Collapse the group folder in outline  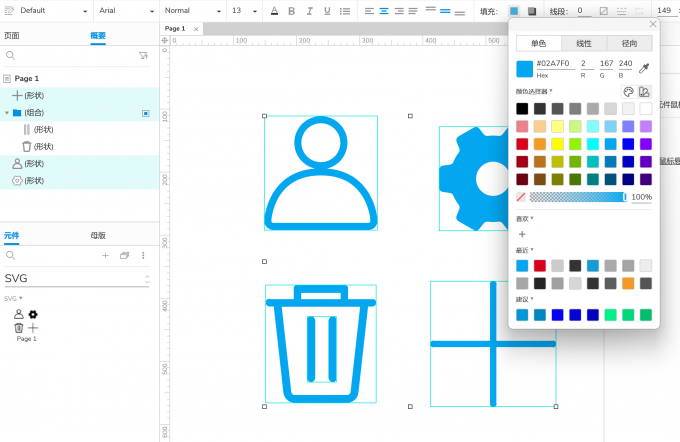(7, 113)
